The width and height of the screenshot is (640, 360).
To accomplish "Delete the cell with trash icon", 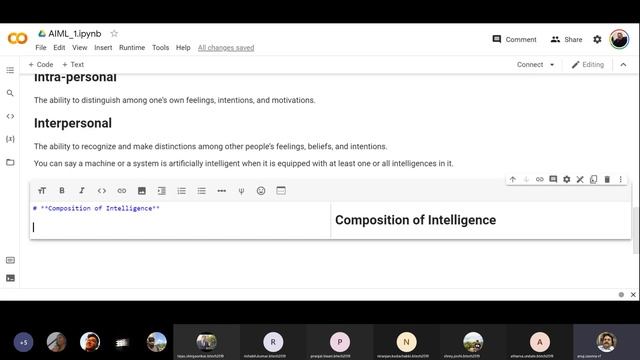I will point(607,179).
